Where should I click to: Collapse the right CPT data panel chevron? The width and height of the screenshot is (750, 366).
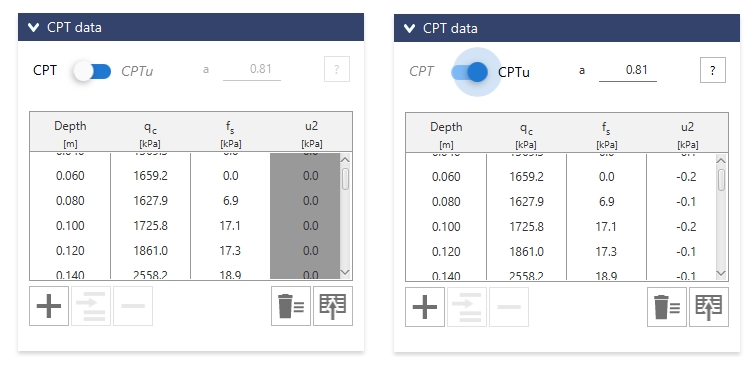point(409,28)
